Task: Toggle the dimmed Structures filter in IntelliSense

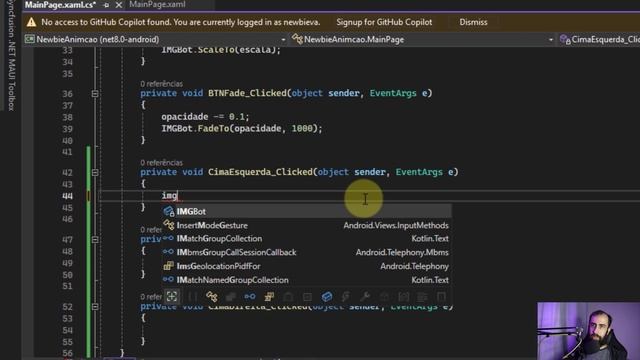Action: click(x=231, y=297)
